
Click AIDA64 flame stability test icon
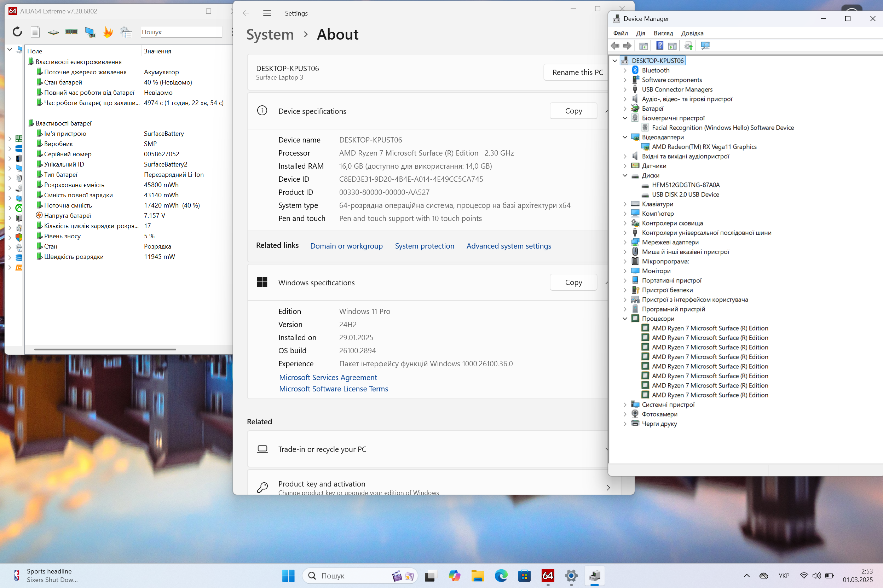point(108,32)
